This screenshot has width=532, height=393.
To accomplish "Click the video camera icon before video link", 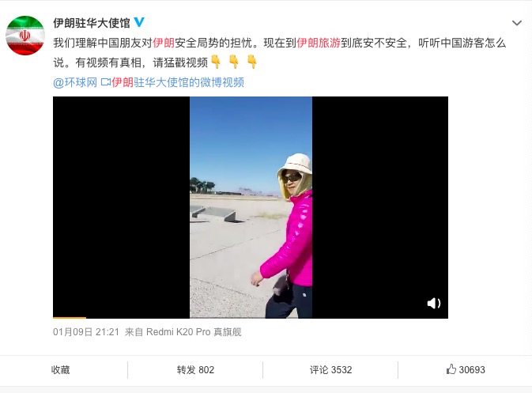I will point(105,82).
